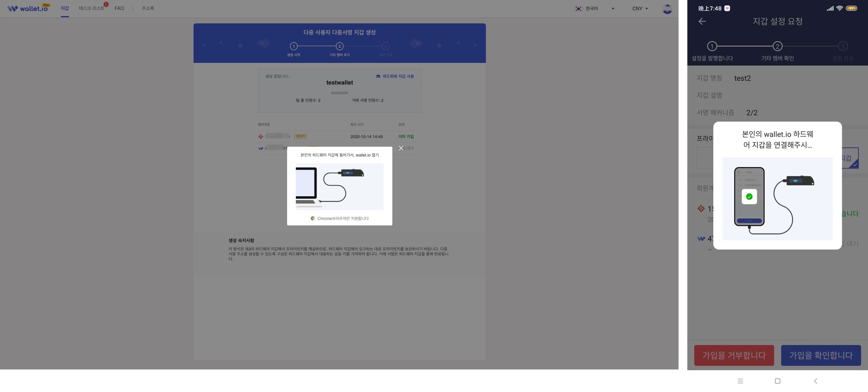Go to 주소록 address book

point(148,8)
